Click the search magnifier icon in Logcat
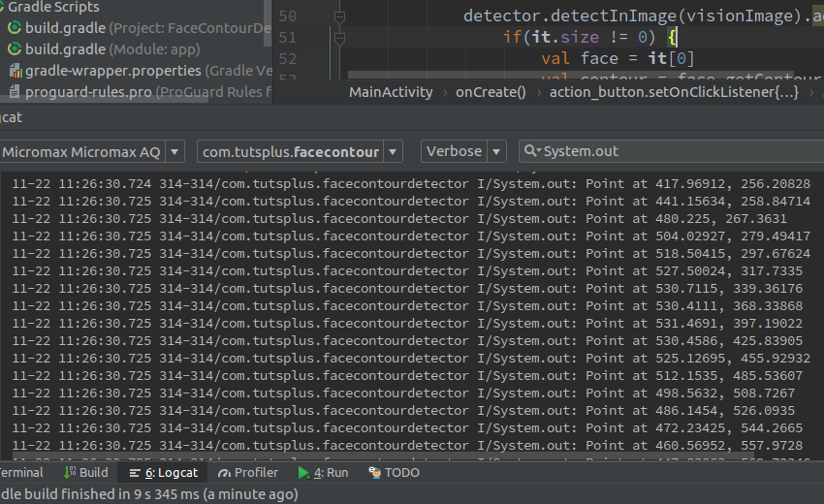The width and height of the screenshot is (824, 504). pyautogui.click(x=531, y=151)
